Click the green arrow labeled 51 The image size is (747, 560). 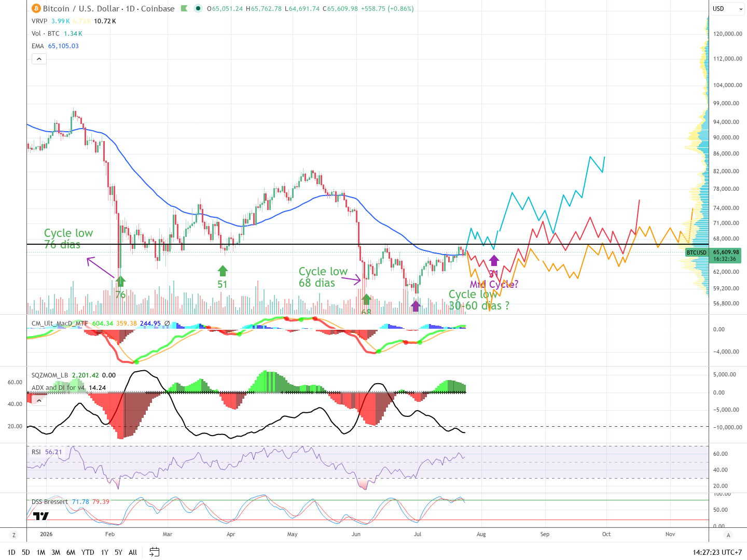click(223, 271)
